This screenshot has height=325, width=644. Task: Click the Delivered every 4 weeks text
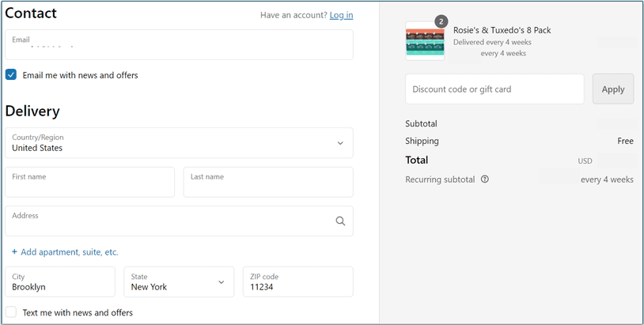click(492, 42)
